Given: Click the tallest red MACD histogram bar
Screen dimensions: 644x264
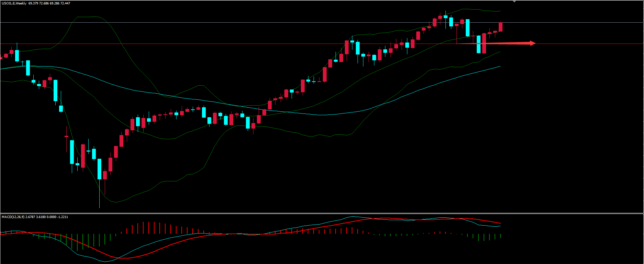Looking at the screenshot, I should 148,228.
